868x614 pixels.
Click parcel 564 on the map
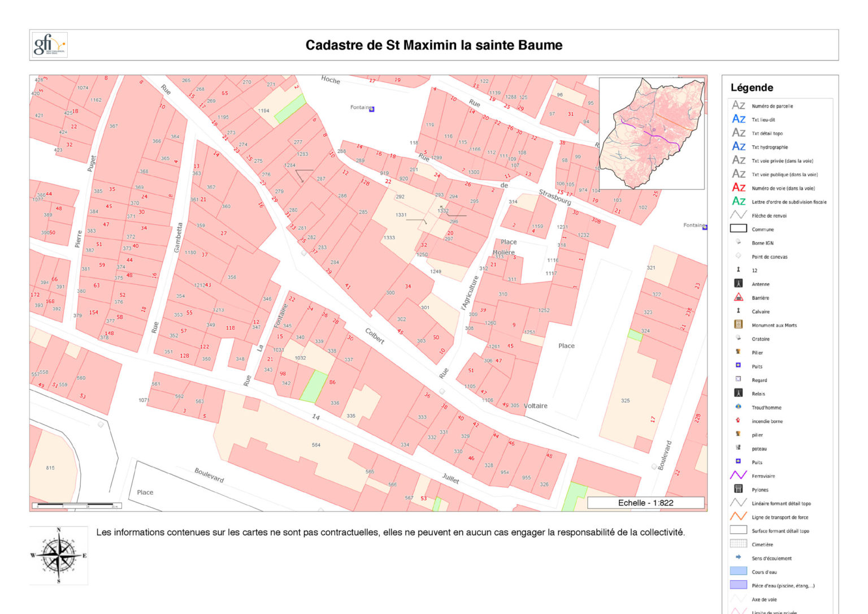[316, 445]
